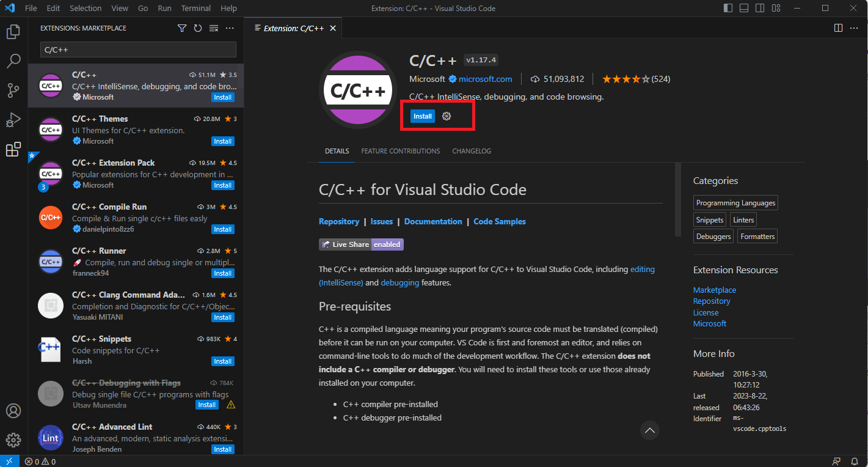Open Source Control view

click(x=13, y=90)
